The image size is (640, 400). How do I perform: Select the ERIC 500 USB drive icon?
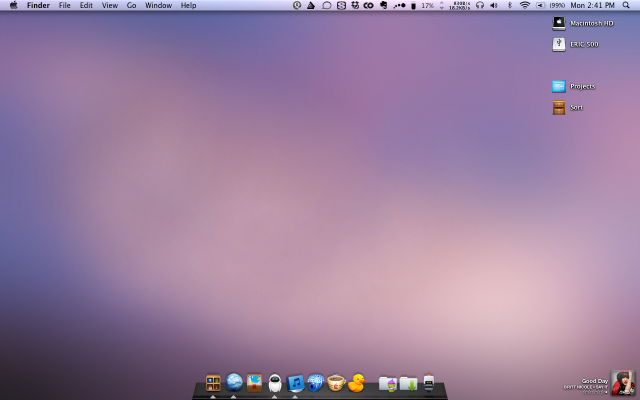tap(559, 44)
